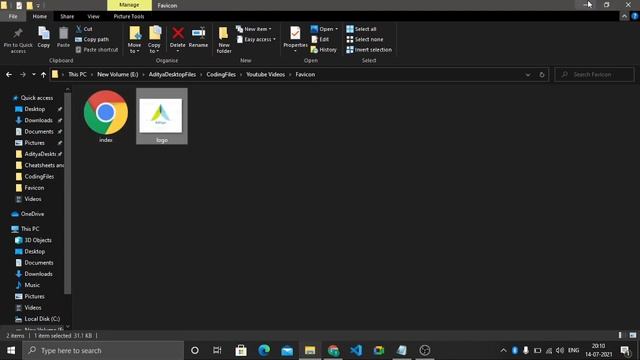Show file History

(324, 49)
